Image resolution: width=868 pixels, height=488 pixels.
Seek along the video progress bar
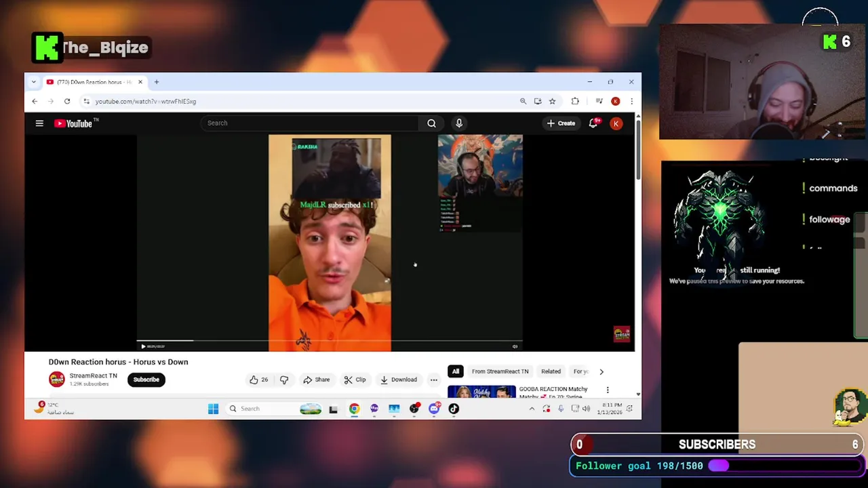[x=330, y=342]
